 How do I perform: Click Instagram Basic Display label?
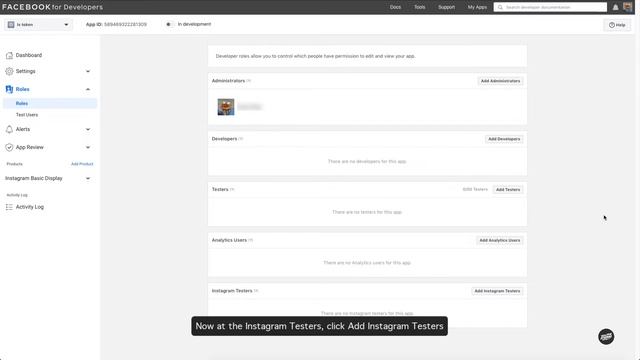tap(34, 178)
